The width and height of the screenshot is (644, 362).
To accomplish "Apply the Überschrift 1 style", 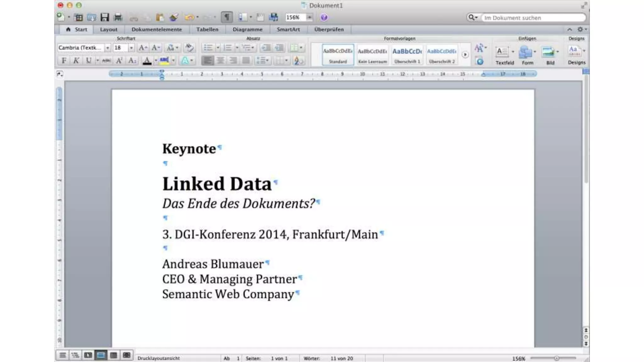I will click(x=407, y=55).
